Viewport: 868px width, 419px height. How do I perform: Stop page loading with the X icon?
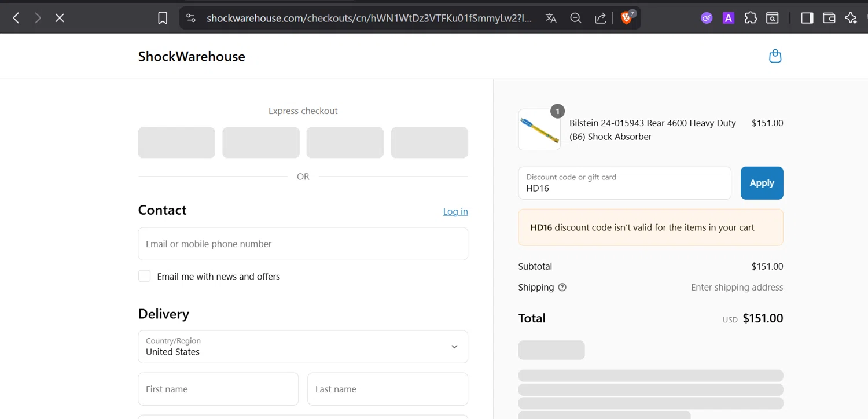(x=60, y=18)
